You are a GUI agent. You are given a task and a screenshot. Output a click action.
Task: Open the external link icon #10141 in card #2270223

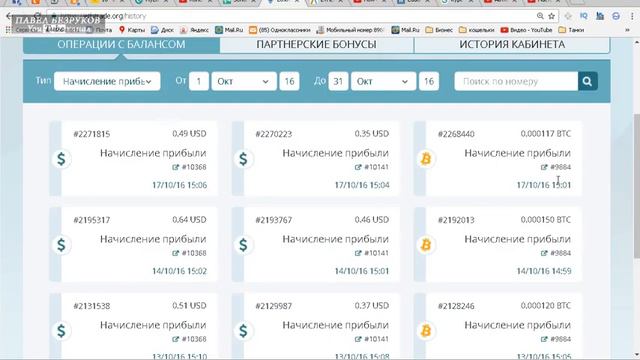click(x=358, y=167)
